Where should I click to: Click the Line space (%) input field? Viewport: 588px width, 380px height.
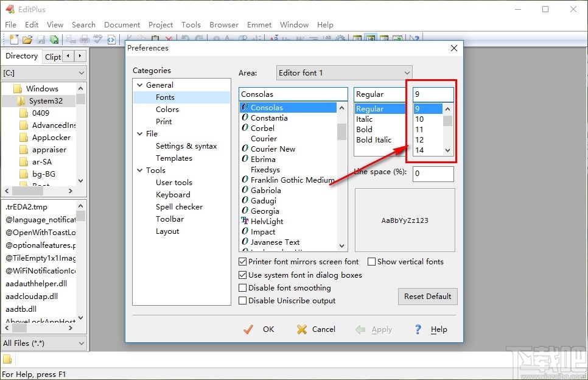click(x=433, y=174)
